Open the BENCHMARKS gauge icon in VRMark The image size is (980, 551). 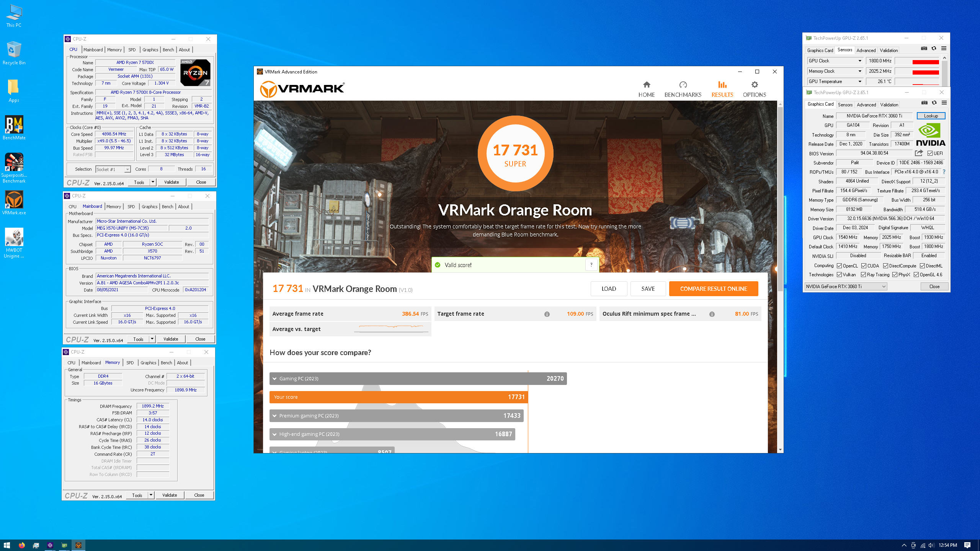[683, 85]
